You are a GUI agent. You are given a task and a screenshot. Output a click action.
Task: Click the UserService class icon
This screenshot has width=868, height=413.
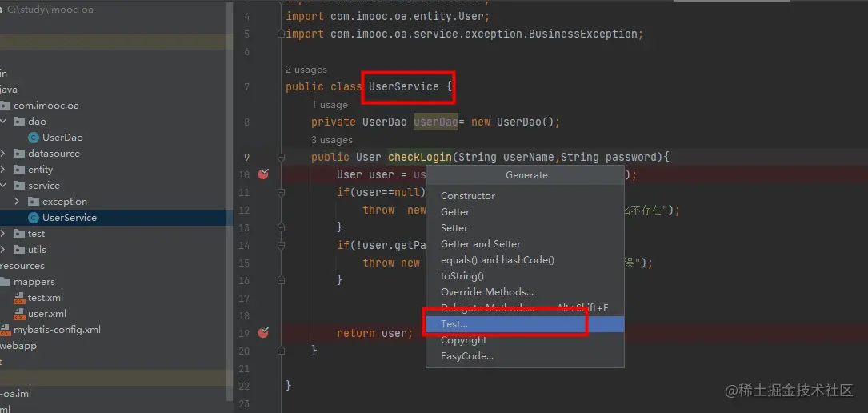[34, 218]
